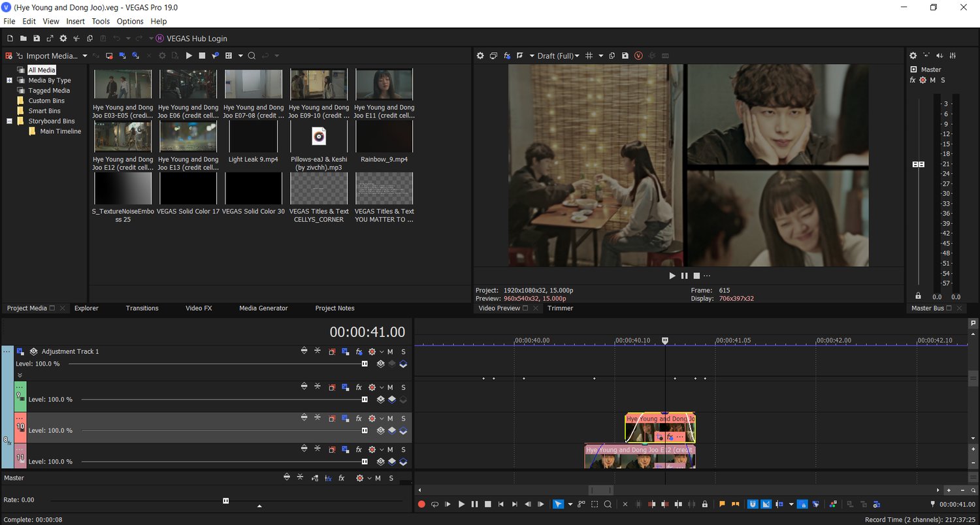Viewport: 980px width, 525px height.
Task: Expand the Media By Type node
Action: tap(10, 80)
